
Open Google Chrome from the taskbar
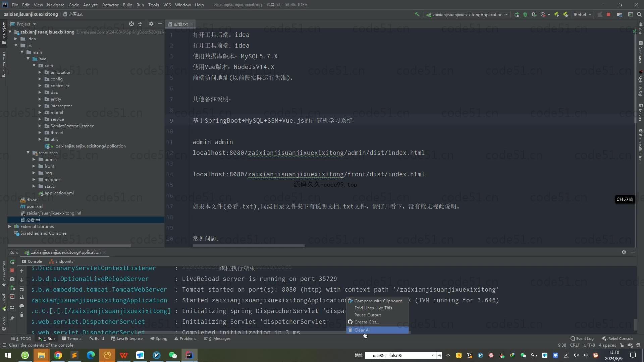pos(58,355)
